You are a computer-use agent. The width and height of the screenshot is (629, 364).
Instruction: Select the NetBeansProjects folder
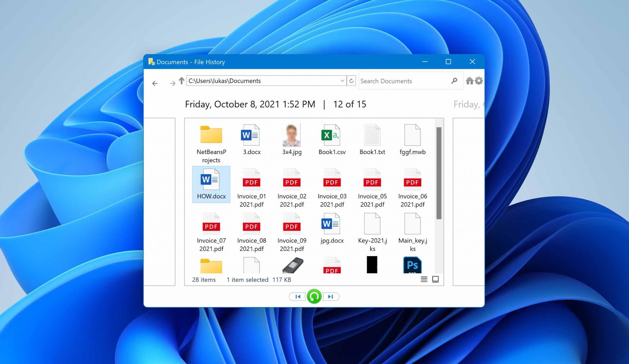coord(212,144)
